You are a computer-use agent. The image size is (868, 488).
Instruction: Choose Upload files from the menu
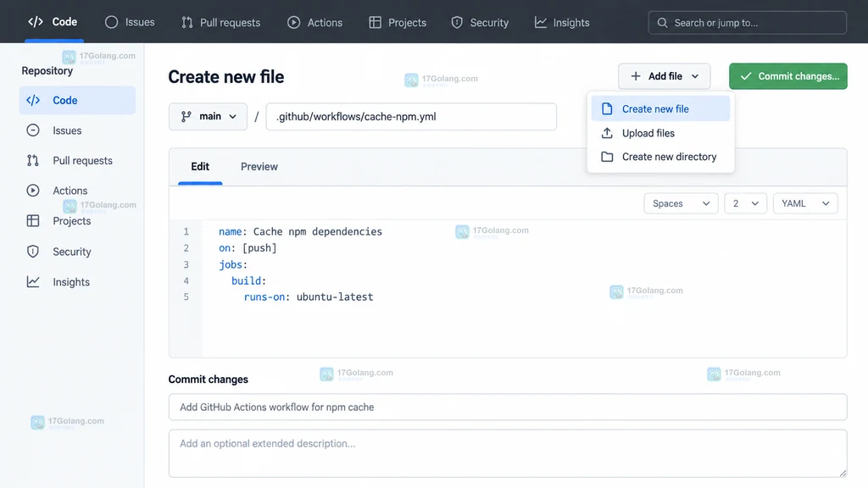coord(660,133)
